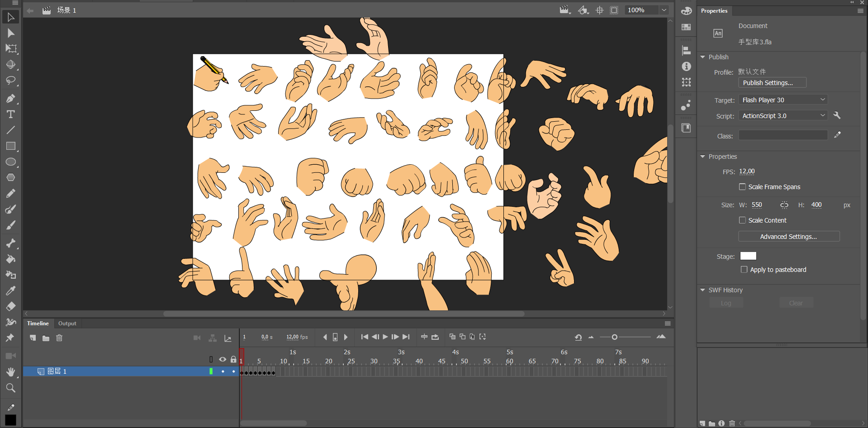Screen dimensions: 868x428
Task: Click the Publish Settings button
Action: (772, 83)
